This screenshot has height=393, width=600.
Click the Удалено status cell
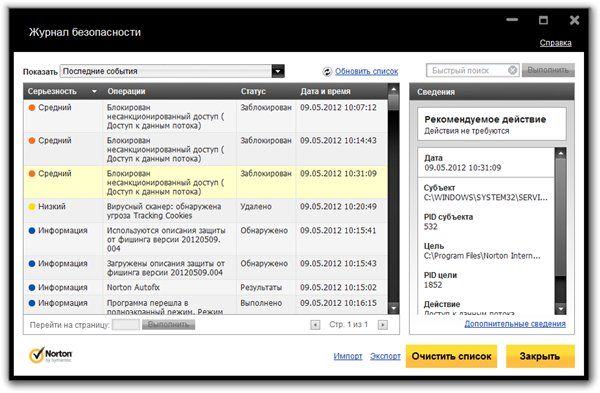pyautogui.click(x=256, y=207)
